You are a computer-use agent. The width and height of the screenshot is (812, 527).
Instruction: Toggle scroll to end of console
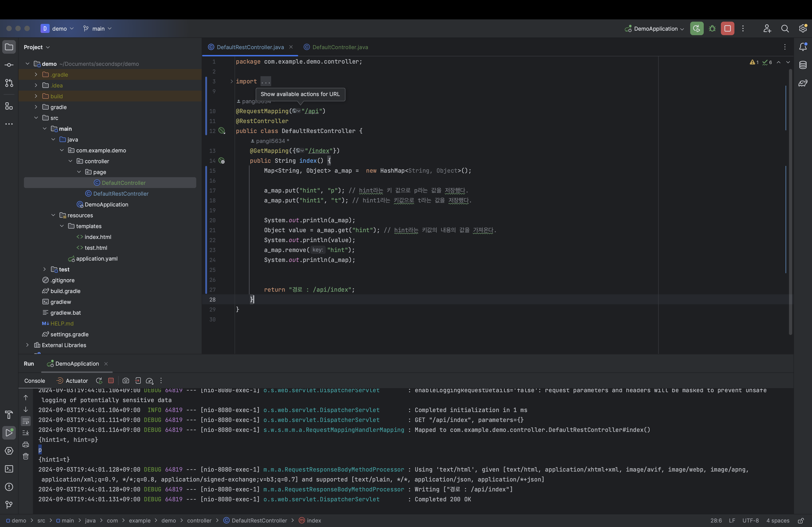[25, 433]
